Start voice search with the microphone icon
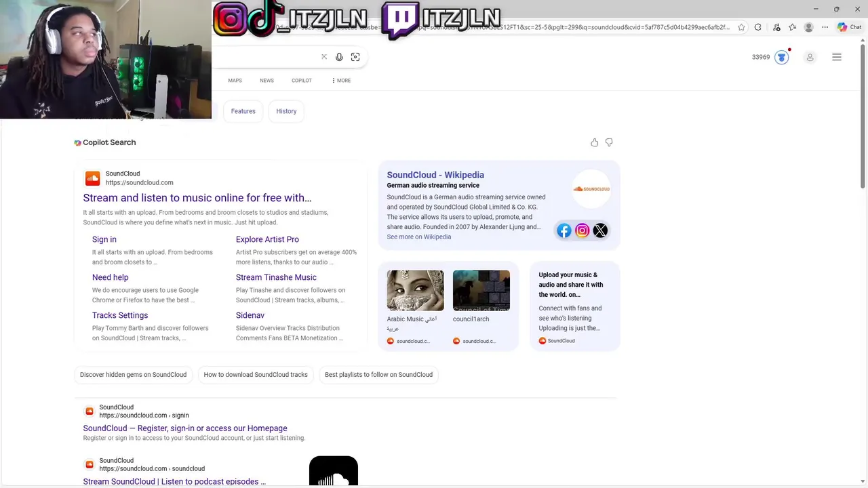Image resolution: width=868 pixels, height=488 pixels. (339, 57)
